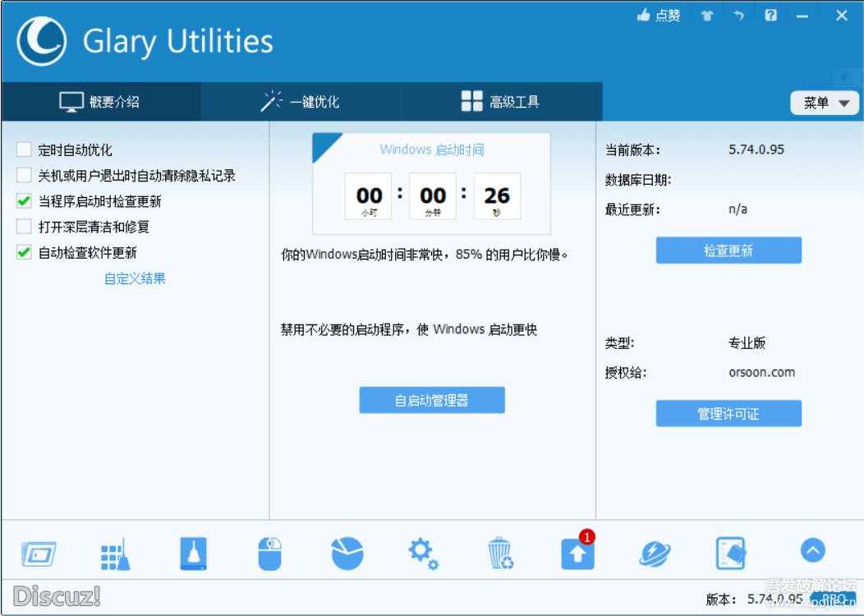Viewport: 864px width, 616px height.
Task: Click the thumbs-up 点赞 like button
Action: tap(659, 16)
